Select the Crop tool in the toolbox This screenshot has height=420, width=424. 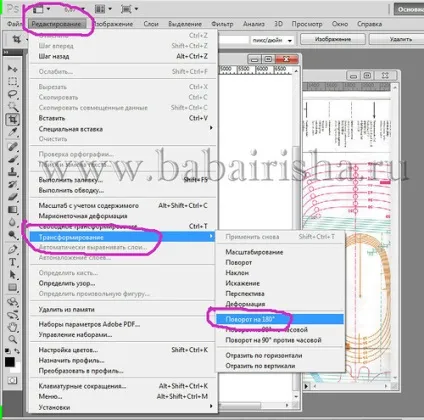(13, 119)
